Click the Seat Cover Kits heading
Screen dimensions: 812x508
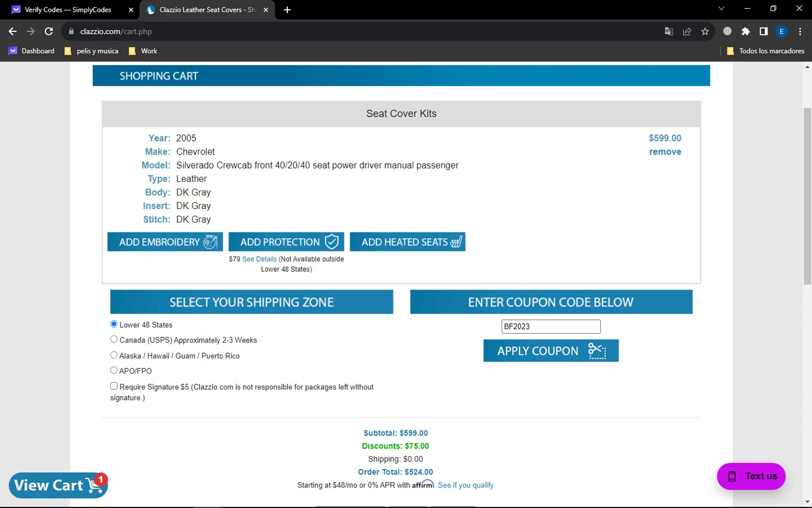(x=402, y=114)
